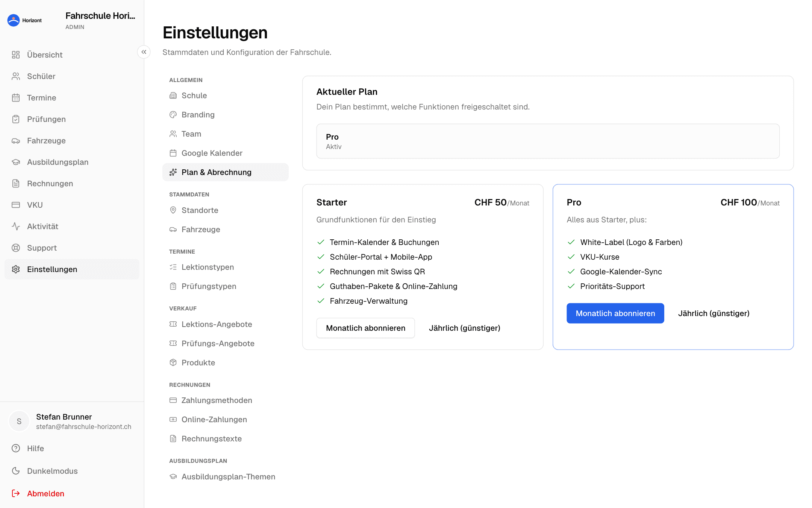
Task: Open Ausbildungsplan-Themen settings
Action: pyautogui.click(x=226, y=477)
